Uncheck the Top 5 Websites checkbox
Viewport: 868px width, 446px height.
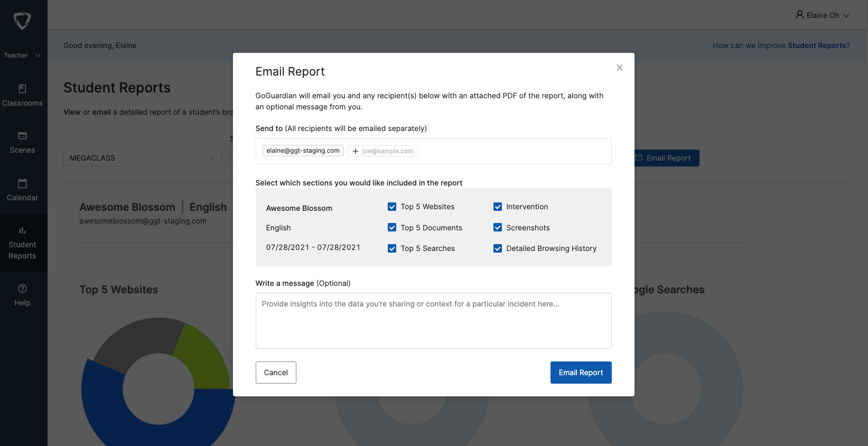(x=392, y=207)
